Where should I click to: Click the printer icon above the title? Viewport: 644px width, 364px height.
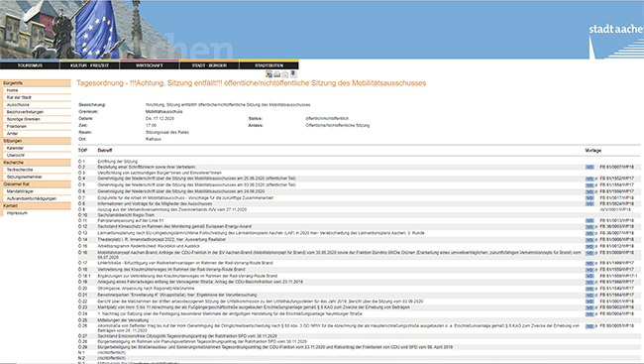point(277,74)
